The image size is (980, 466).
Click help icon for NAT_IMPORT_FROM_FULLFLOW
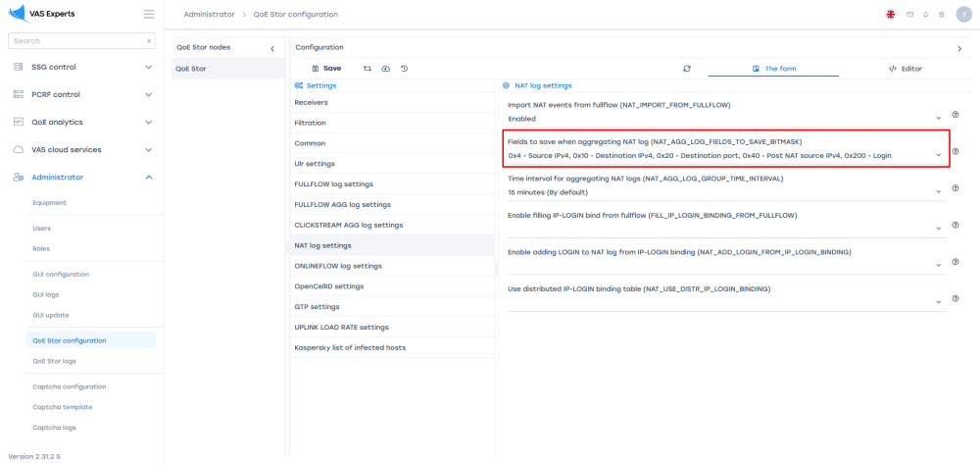click(955, 115)
